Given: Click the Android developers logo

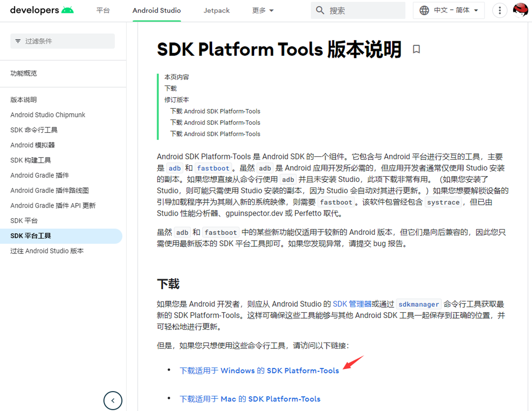Looking at the screenshot, I should (42, 10).
